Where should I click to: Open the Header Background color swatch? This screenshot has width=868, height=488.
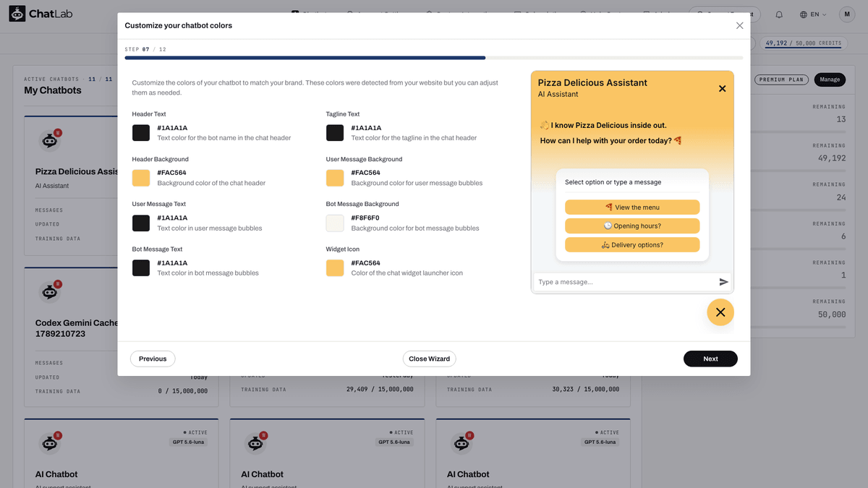tap(141, 178)
